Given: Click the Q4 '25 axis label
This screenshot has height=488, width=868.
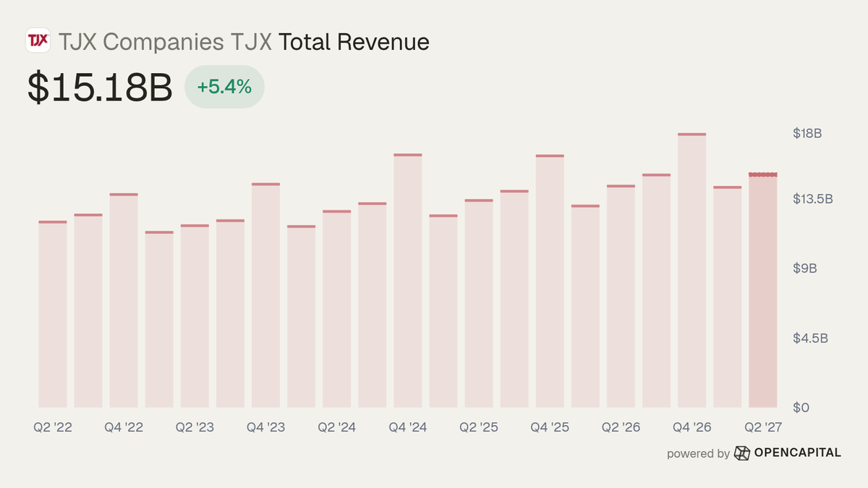Looking at the screenshot, I should [550, 428].
